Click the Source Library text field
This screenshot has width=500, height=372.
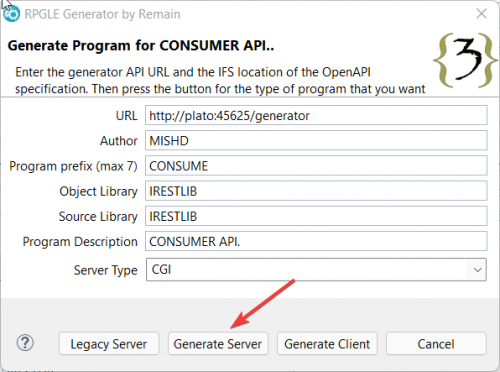click(x=316, y=216)
